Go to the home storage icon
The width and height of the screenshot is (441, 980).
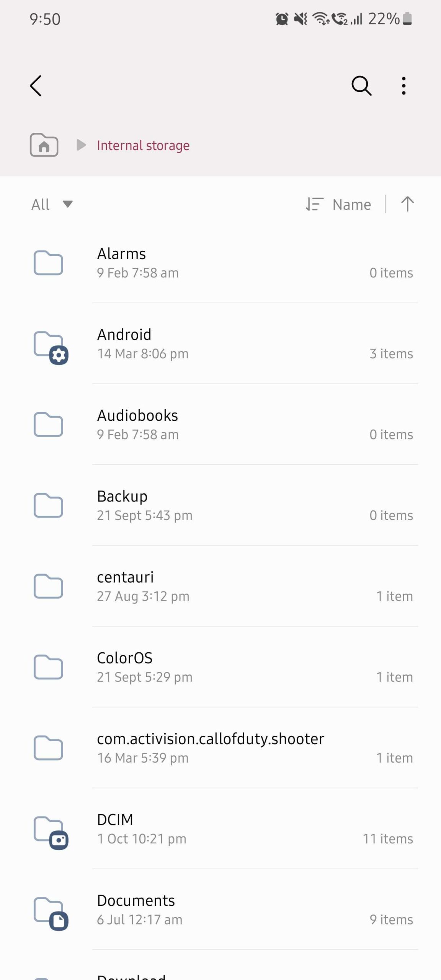(x=44, y=145)
